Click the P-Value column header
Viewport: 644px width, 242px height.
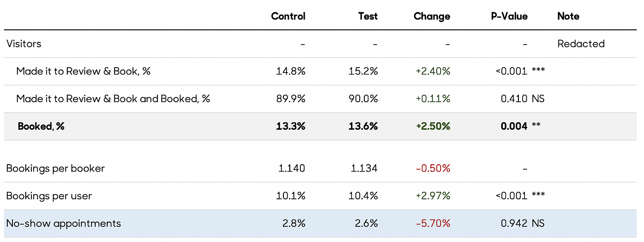click(x=509, y=17)
